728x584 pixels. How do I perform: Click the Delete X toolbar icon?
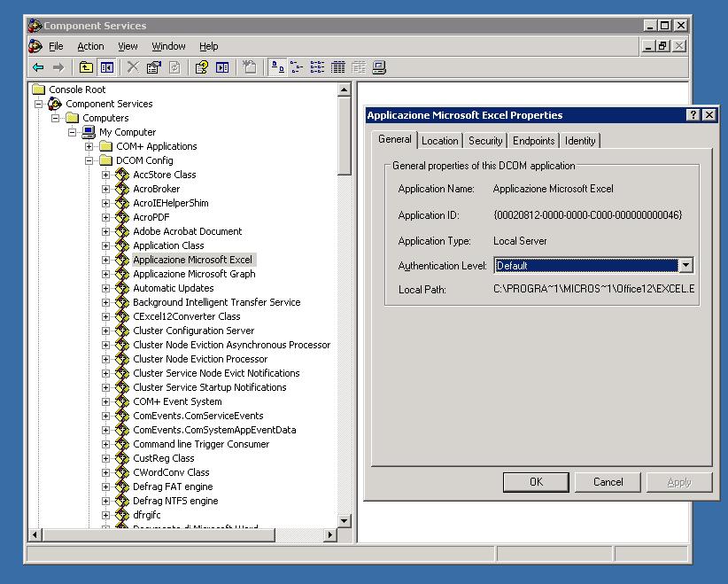pyautogui.click(x=133, y=68)
